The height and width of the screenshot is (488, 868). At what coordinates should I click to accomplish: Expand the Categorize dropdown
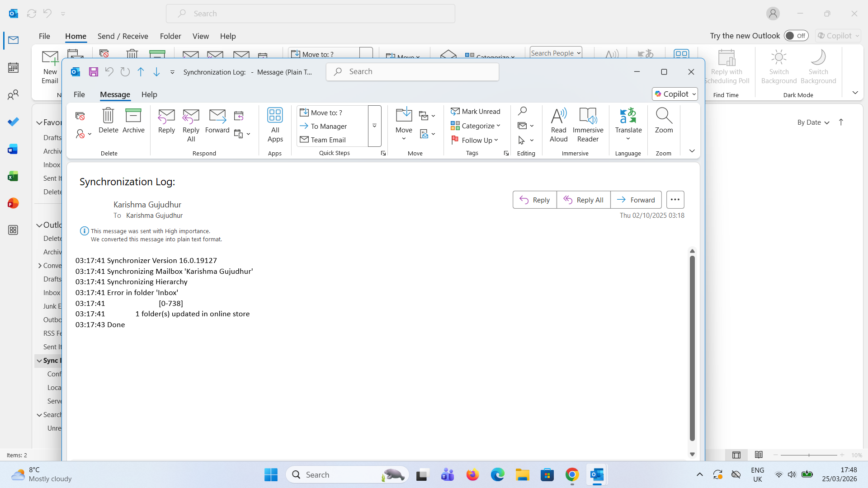(476, 126)
